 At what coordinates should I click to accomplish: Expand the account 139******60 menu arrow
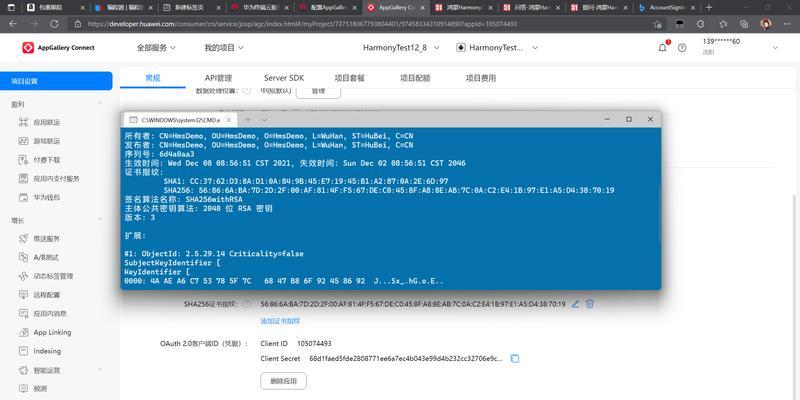[776, 47]
